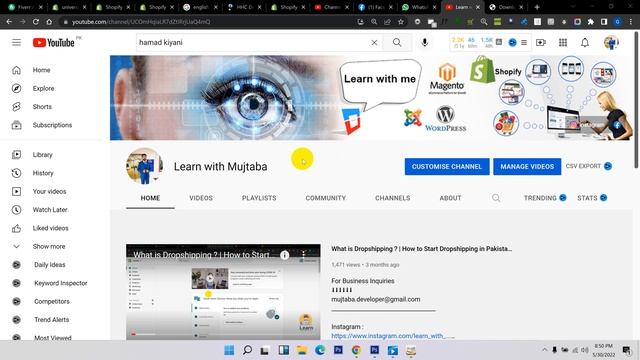Screen dimensions: 640x360
Task: Open the Create video camera icon
Action: [541, 42]
